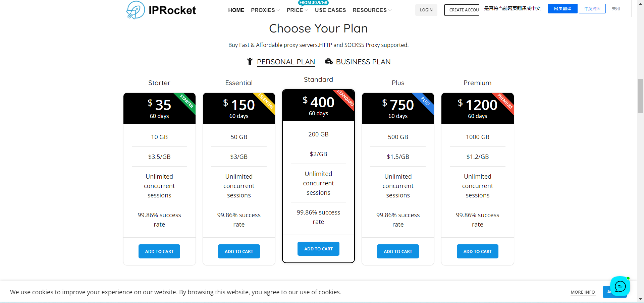644x303 pixels.
Task: Expand the PROXIES dropdown menu
Action: [x=265, y=10]
